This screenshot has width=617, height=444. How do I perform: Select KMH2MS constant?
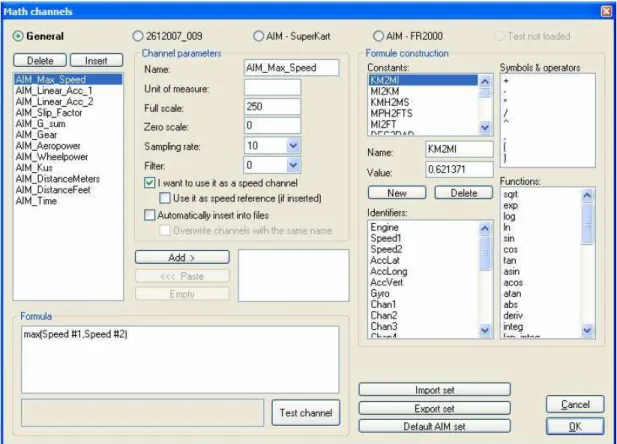(423, 102)
